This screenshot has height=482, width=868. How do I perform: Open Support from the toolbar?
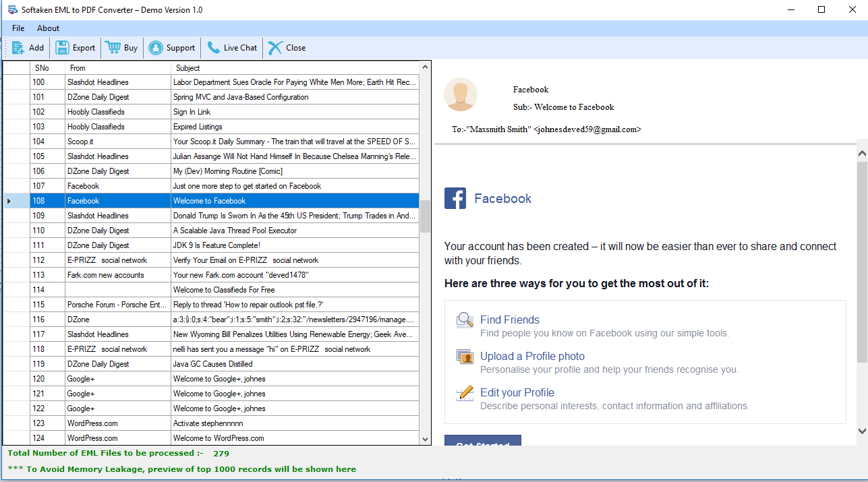click(171, 48)
